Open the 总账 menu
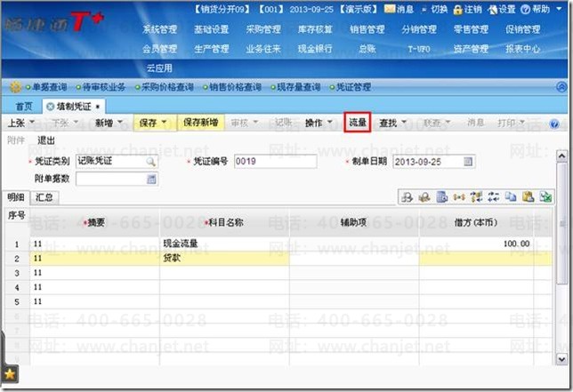The height and width of the screenshot is (392, 573). pyautogui.click(x=367, y=49)
